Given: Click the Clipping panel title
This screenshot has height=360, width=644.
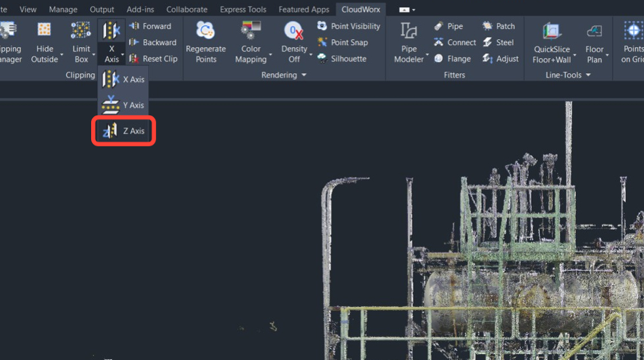Looking at the screenshot, I should pyautogui.click(x=80, y=75).
